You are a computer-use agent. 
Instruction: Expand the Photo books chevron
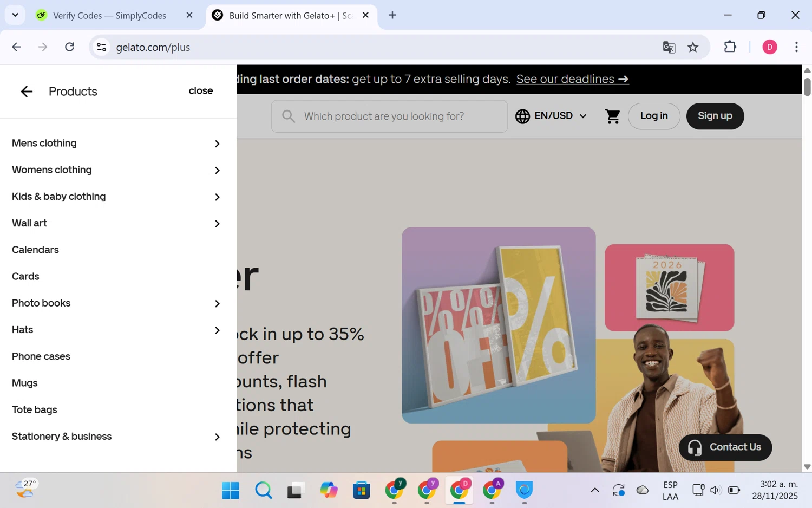[217, 304]
